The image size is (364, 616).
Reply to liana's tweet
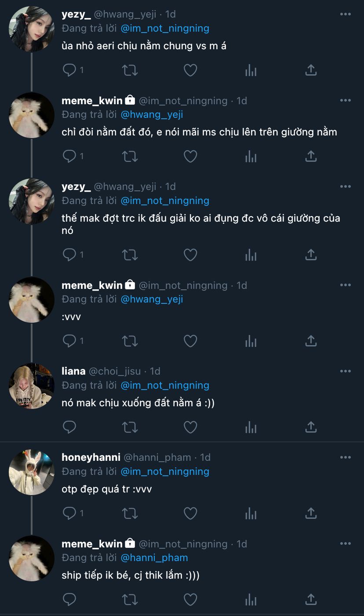click(x=70, y=427)
